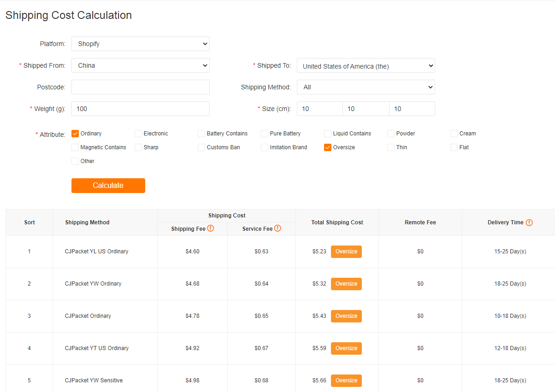
Task: Click the Sort column header
Action: [30, 222]
